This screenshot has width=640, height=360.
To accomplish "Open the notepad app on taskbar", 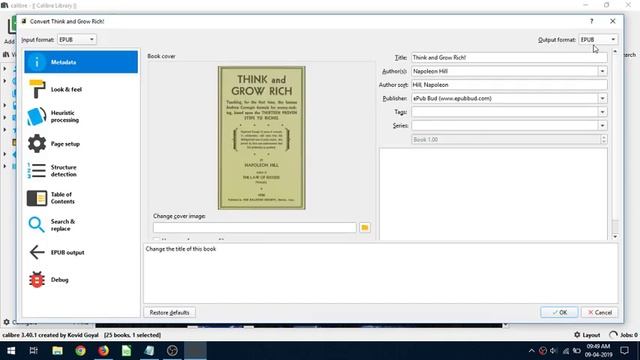I will click(149, 351).
